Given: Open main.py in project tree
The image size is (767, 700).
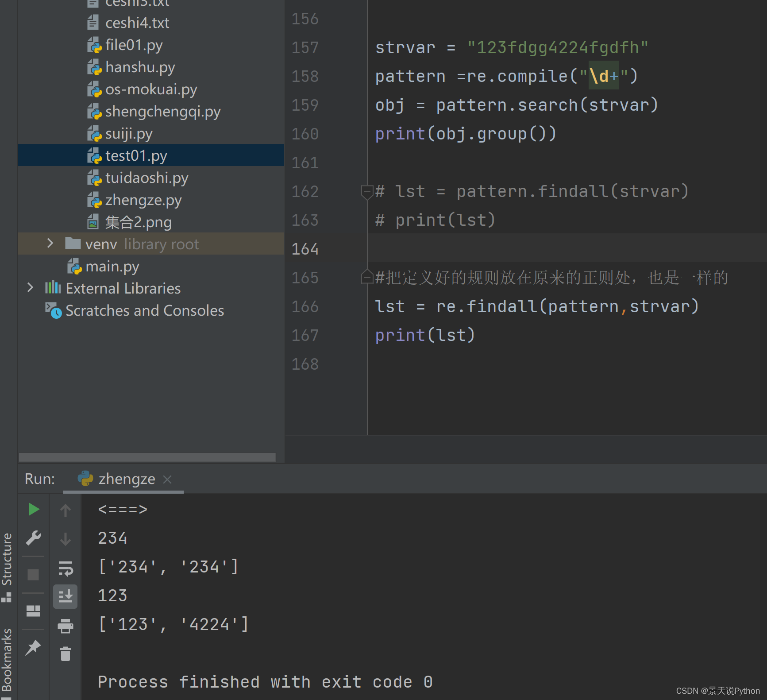Looking at the screenshot, I should point(112,266).
